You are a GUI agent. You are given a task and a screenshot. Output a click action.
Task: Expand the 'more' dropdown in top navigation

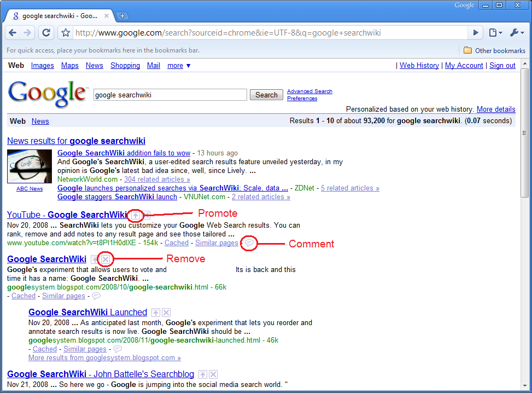tap(179, 66)
